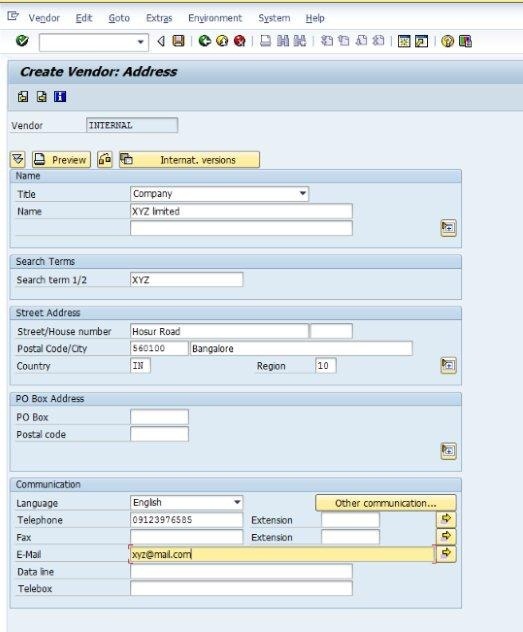The image size is (523, 632).
Task: Click the Postal Code field 560100
Action: tap(159, 349)
